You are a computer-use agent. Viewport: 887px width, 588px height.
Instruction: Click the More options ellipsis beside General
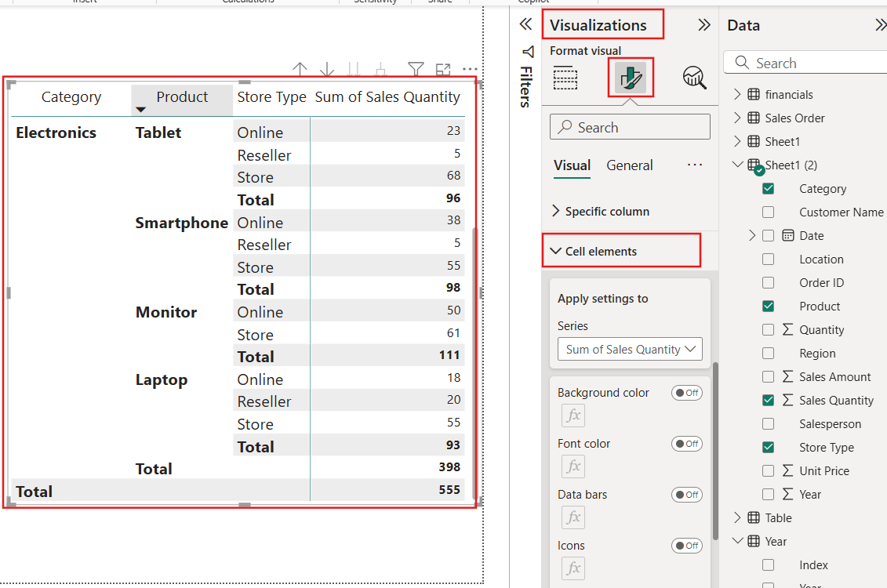click(695, 165)
